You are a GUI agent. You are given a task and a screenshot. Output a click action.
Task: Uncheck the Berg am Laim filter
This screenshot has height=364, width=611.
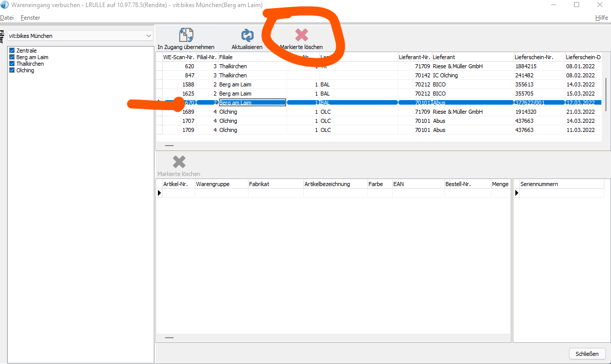tap(12, 57)
